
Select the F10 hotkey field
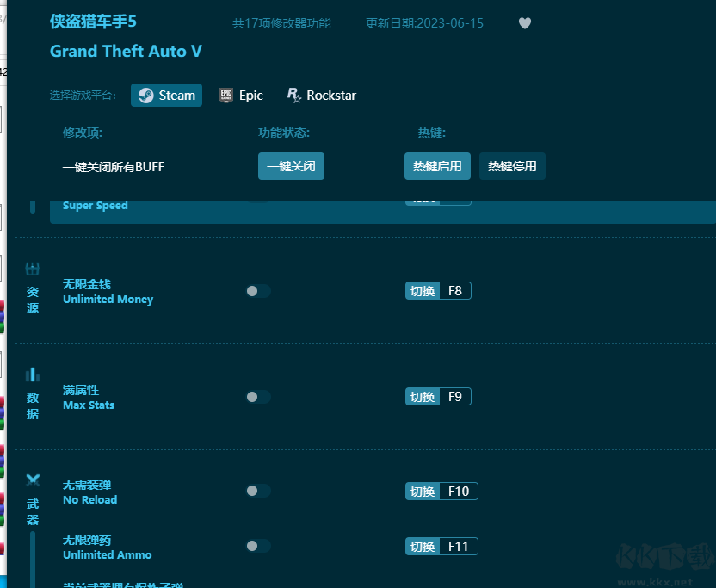pos(459,491)
